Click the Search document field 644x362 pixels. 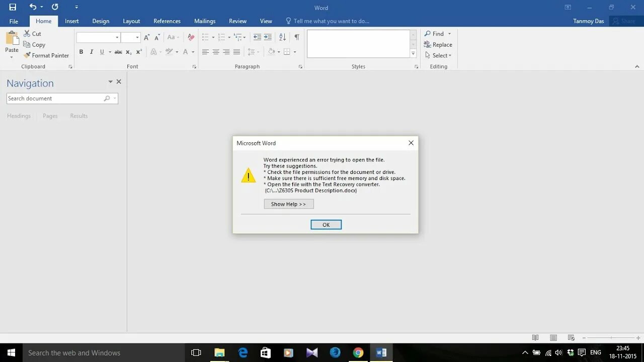(x=62, y=99)
